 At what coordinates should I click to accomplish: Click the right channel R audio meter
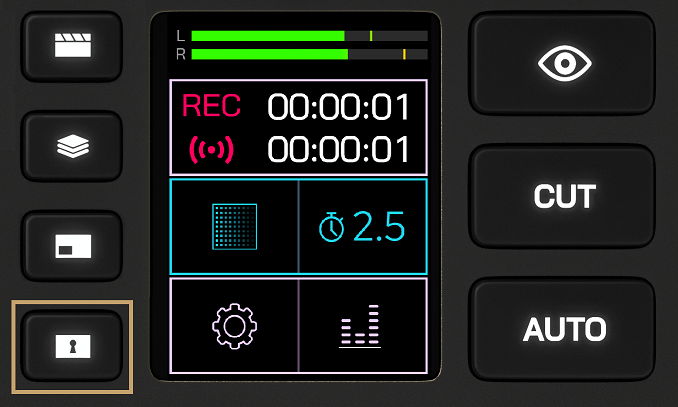(310, 54)
